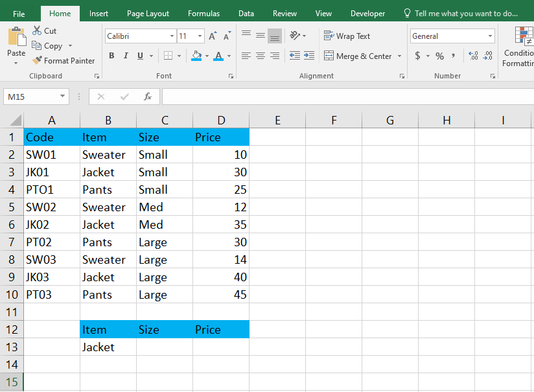Image resolution: width=534 pixels, height=392 pixels.
Task: Expand the Copy options arrow
Action: coord(70,45)
